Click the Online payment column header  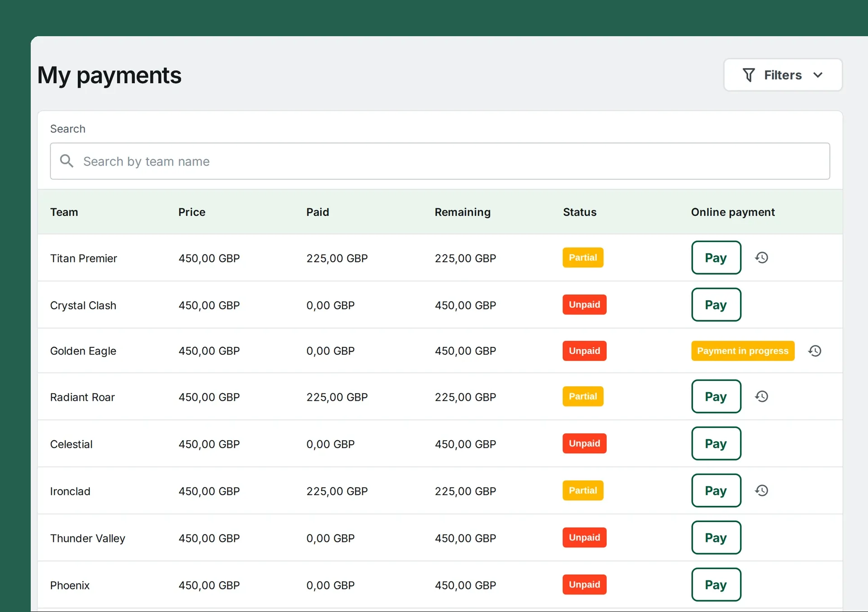(733, 212)
